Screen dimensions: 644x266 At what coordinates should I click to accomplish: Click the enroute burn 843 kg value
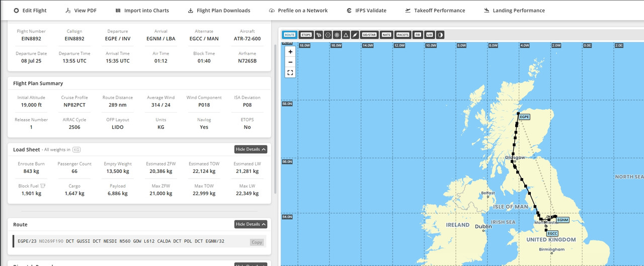[31, 171]
